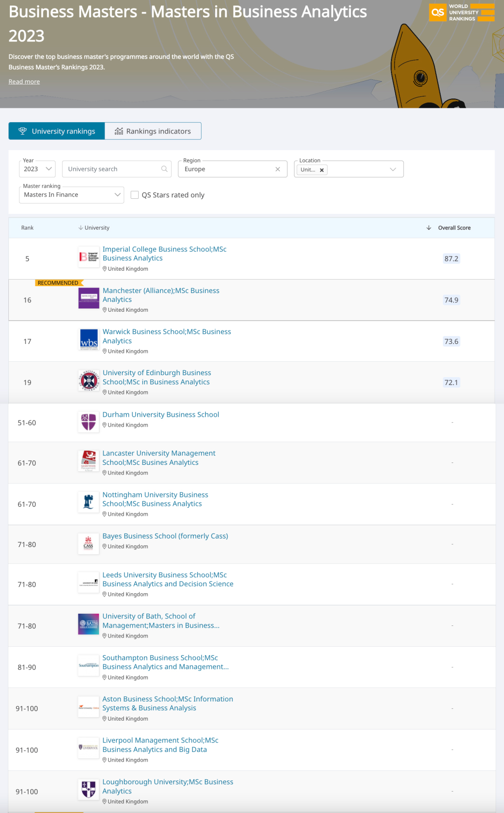
Task: Sort by Overall Score arrow icon
Action: pyautogui.click(x=428, y=228)
